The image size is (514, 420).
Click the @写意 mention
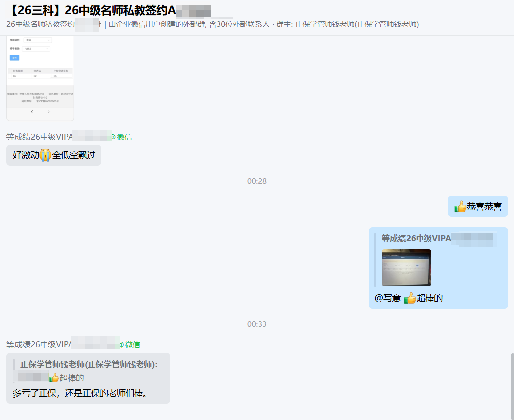click(388, 298)
